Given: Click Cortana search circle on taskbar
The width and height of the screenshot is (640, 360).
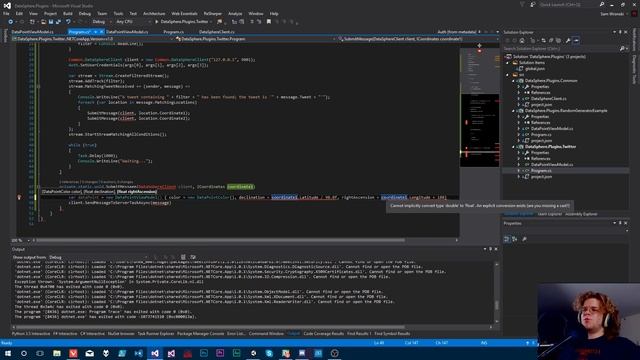Looking at the screenshot, I should pos(24,353).
